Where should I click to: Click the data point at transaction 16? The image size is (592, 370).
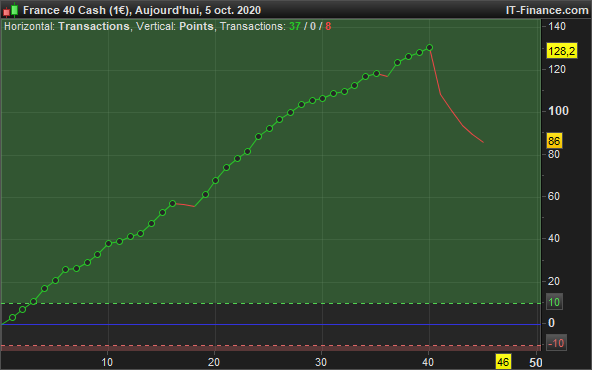click(173, 204)
